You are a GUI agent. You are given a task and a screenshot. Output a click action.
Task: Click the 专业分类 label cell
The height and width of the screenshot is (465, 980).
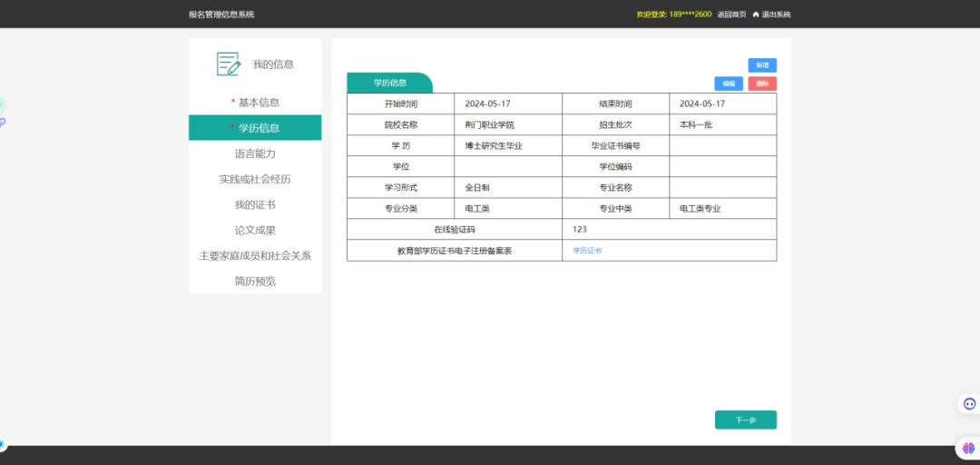[x=401, y=208]
